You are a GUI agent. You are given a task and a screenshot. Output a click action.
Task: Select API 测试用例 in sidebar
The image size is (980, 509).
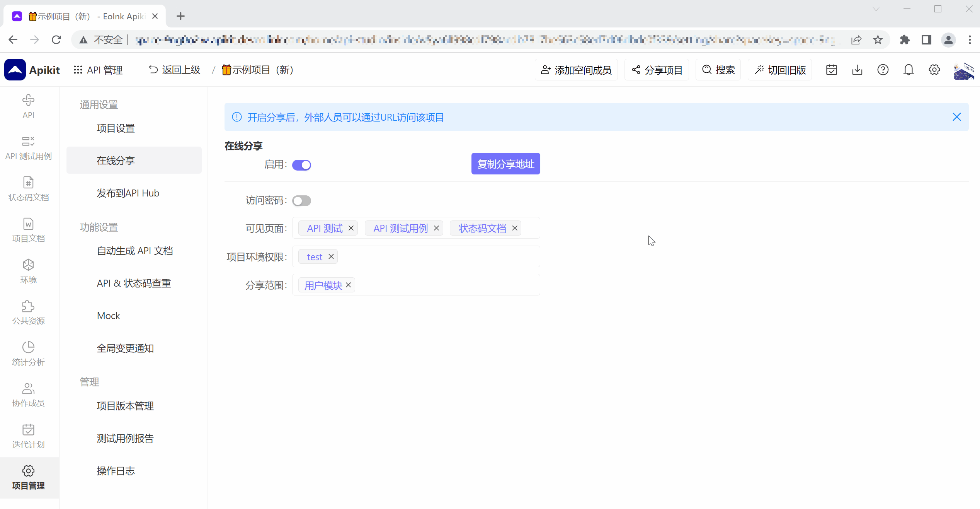pyautogui.click(x=28, y=147)
